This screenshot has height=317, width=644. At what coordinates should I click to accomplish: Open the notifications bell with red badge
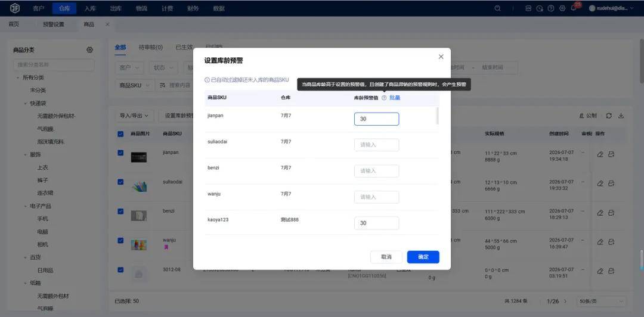click(x=574, y=8)
